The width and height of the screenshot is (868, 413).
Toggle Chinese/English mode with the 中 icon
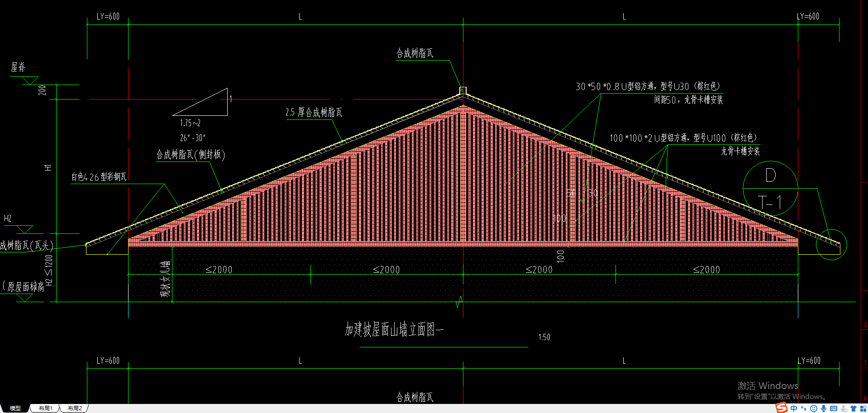[794, 408]
